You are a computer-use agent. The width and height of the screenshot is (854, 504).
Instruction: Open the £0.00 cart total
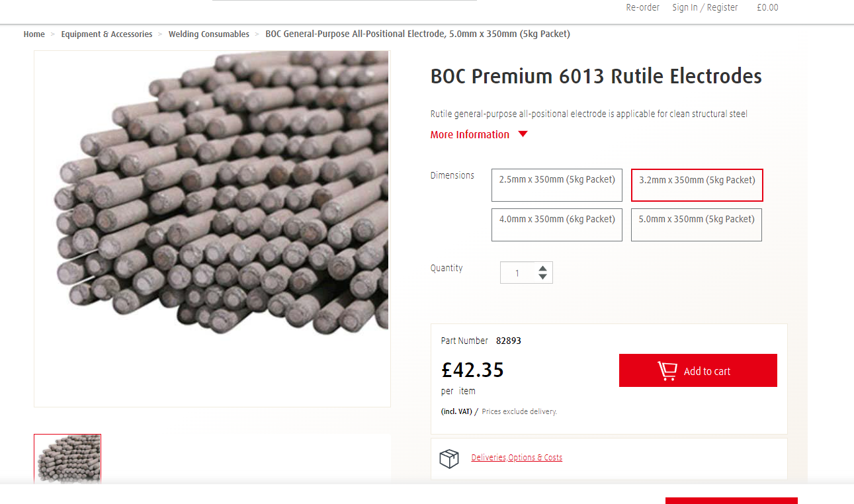click(x=767, y=8)
